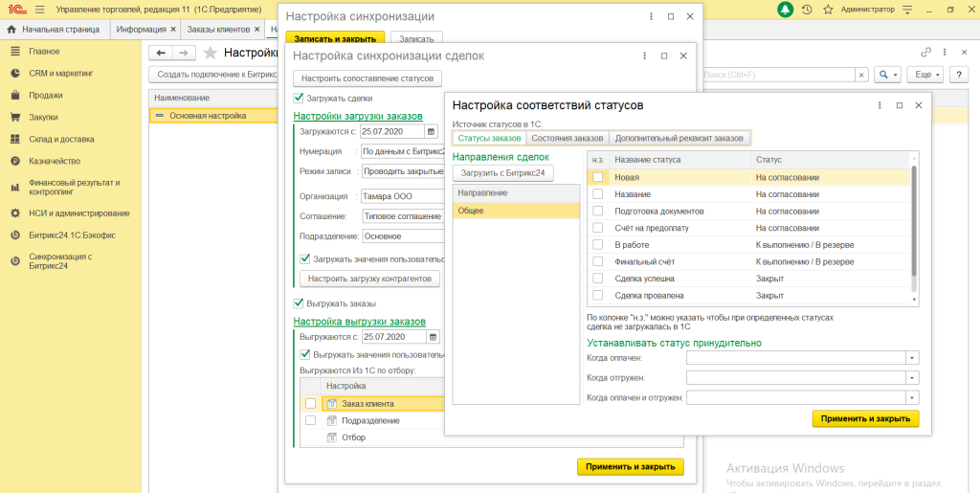Expand the Когда оплачен dropdown

point(912,358)
